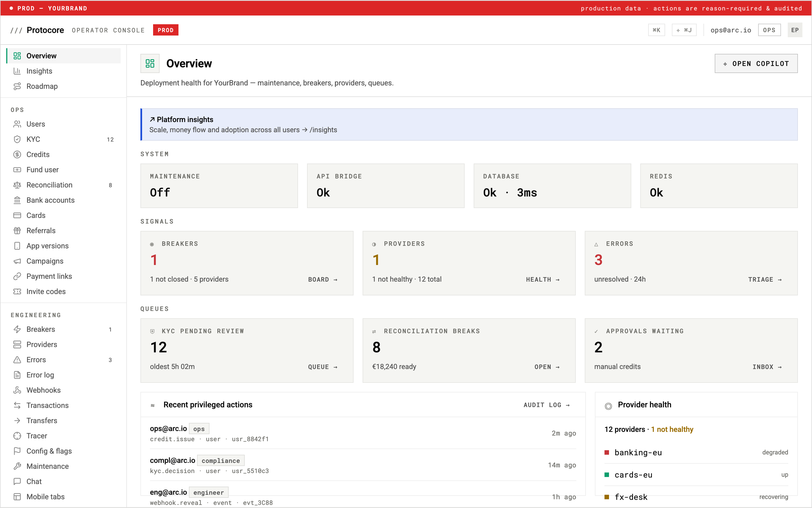The width and height of the screenshot is (812, 508).
Task: Click the Protocore logo text
Action: coord(45,30)
